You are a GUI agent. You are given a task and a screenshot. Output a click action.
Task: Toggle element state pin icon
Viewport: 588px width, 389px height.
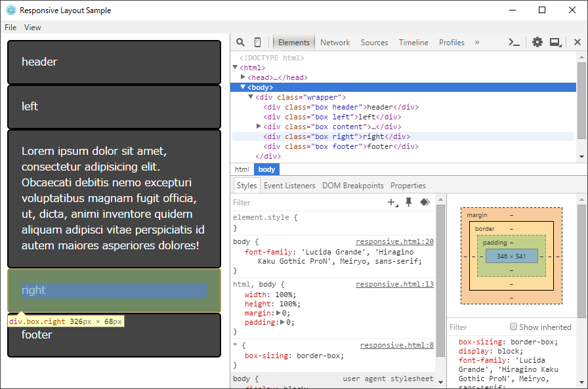(x=408, y=202)
